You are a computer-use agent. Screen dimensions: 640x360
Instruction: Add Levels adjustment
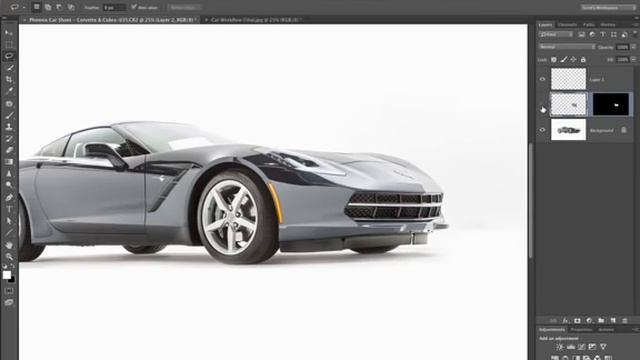[571, 347]
